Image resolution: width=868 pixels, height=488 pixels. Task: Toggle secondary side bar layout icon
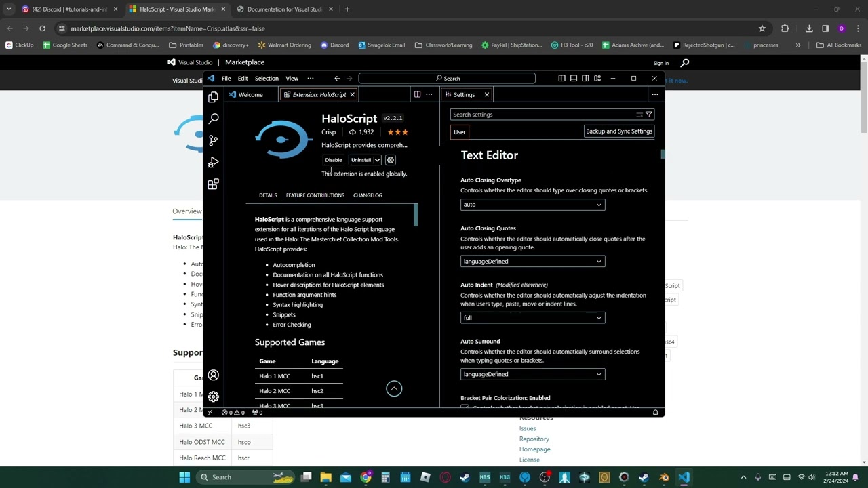click(x=585, y=79)
